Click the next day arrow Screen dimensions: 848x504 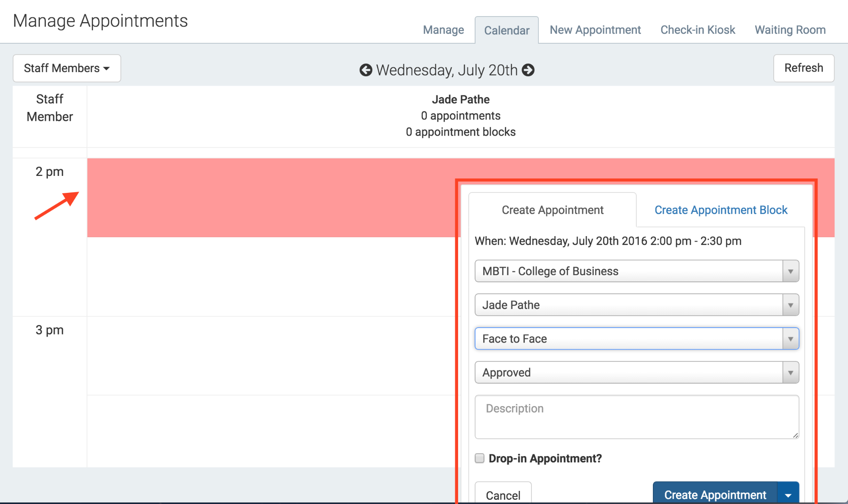pyautogui.click(x=528, y=70)
